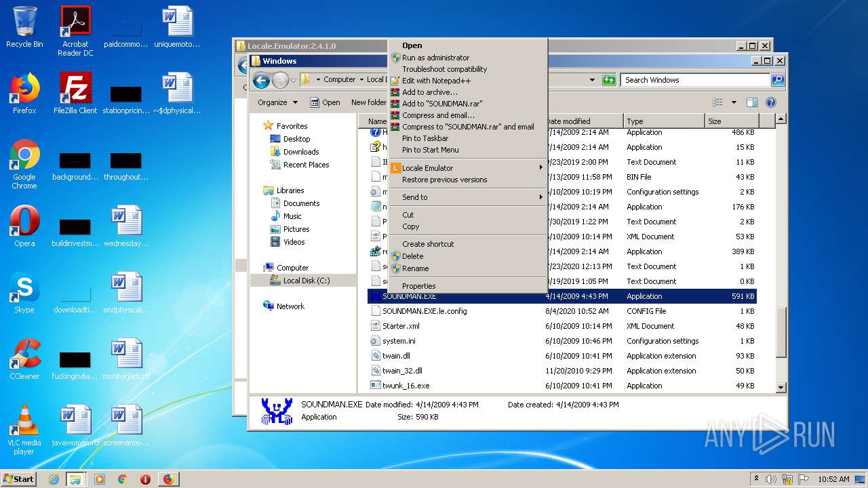The height and width of the screenshot is (488, 868).
Task: Click change view icon in Explorer toolbar
Action: [x=717, y=102]
